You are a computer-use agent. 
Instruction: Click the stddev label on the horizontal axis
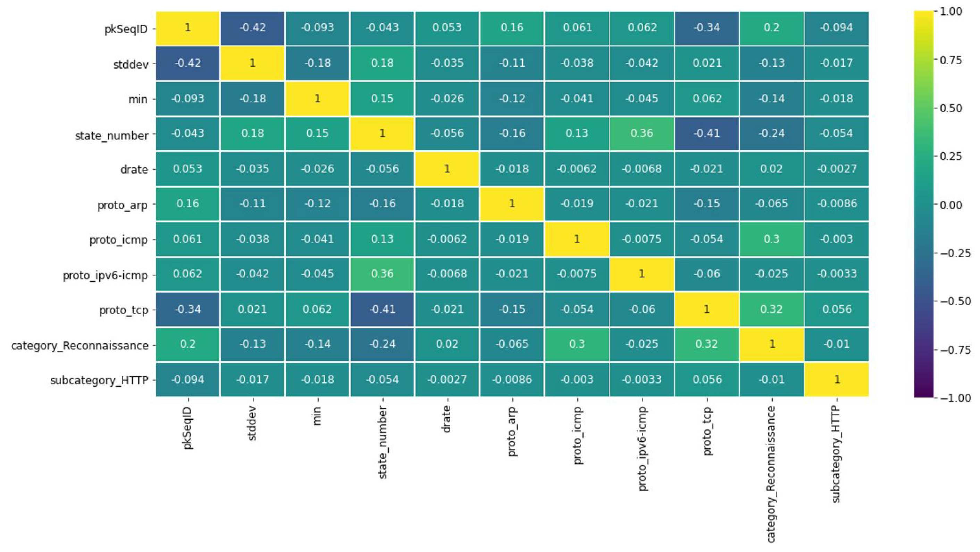point(252,424)
